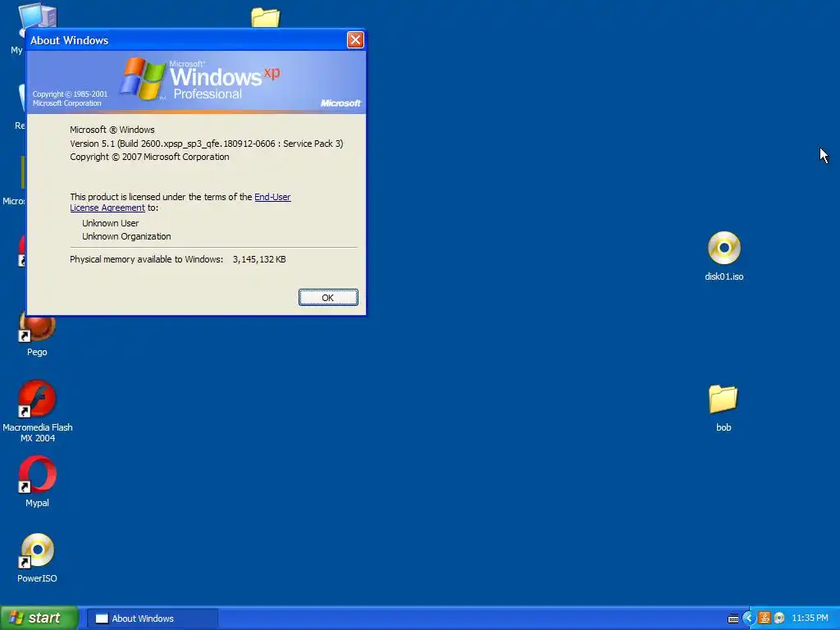Click the version build text line
Screen dimensions: 840x630
(x=206, y=144)
